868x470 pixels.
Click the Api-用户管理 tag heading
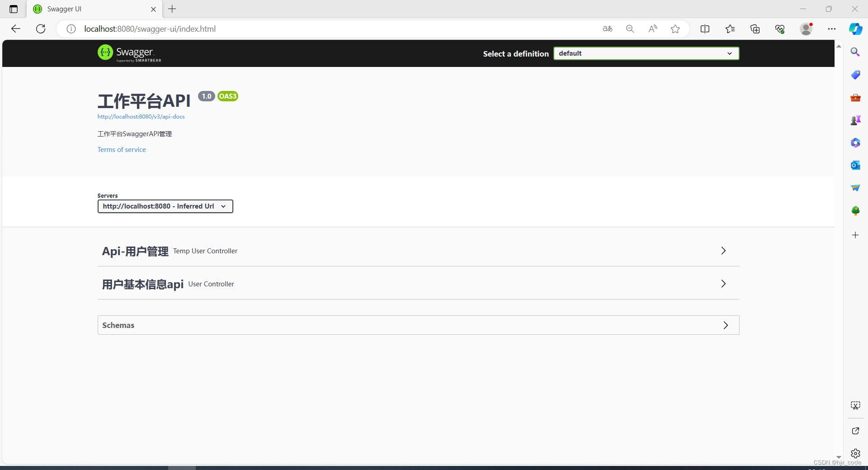pos(135,251)
